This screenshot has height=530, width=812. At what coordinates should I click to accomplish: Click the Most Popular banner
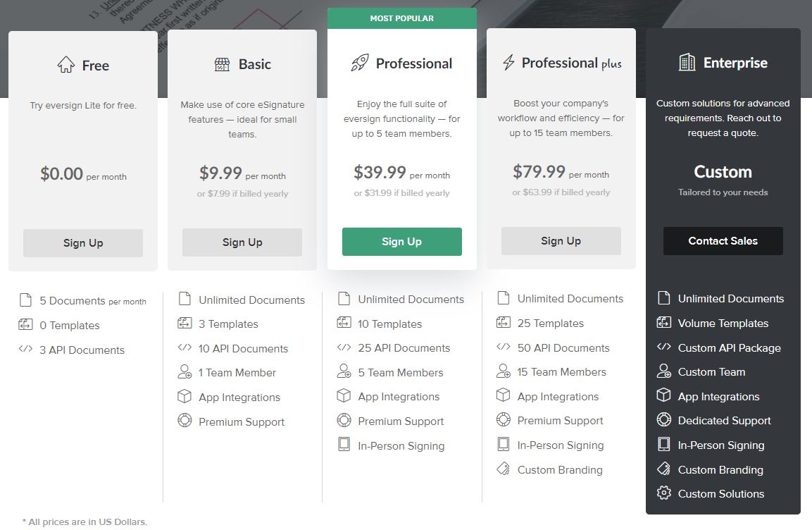click(402, 18)
